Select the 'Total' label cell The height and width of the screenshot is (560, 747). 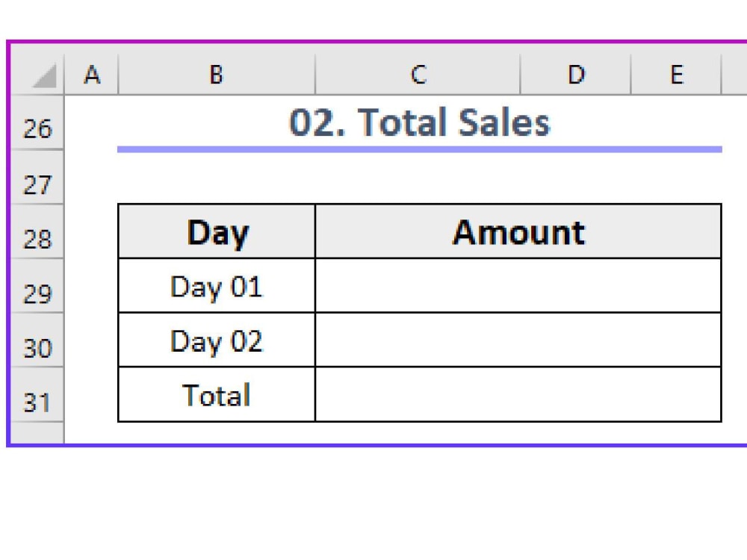[217, 394]
